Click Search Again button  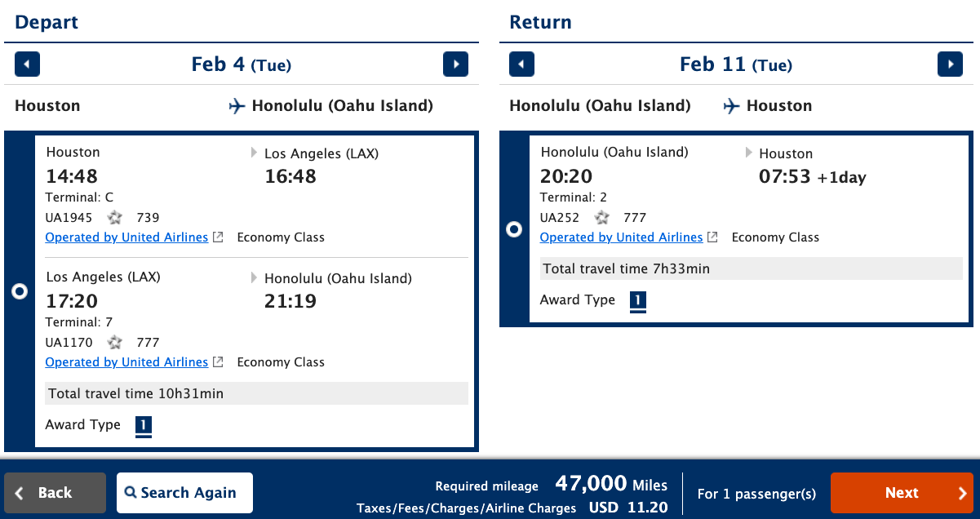coord(184,493)
